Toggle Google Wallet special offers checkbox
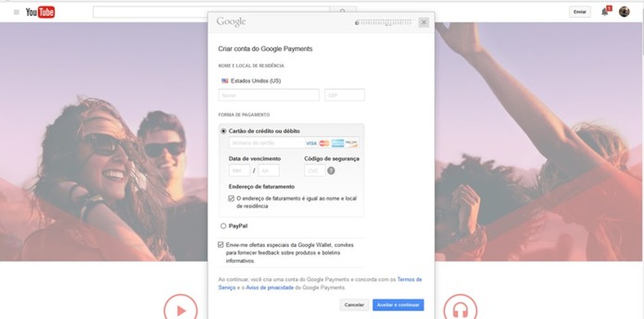Image resolution: width=644 pixels, height=319 pixels. click(x=220, y=245)
